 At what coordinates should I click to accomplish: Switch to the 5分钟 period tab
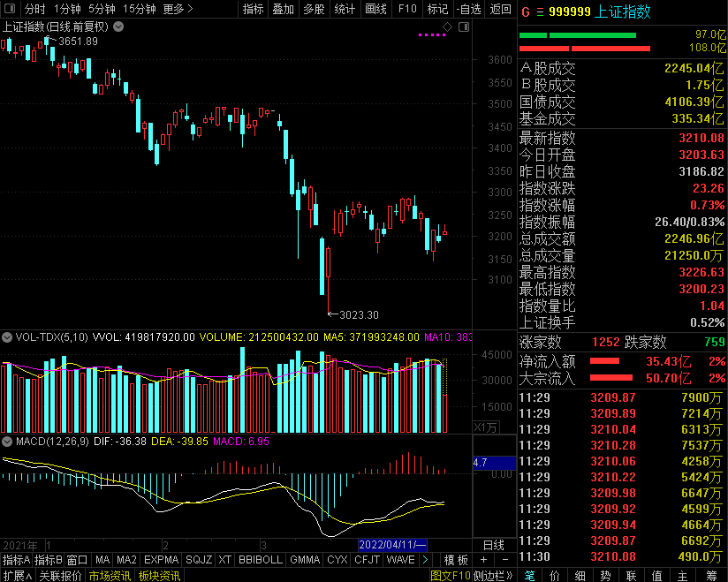102,9
